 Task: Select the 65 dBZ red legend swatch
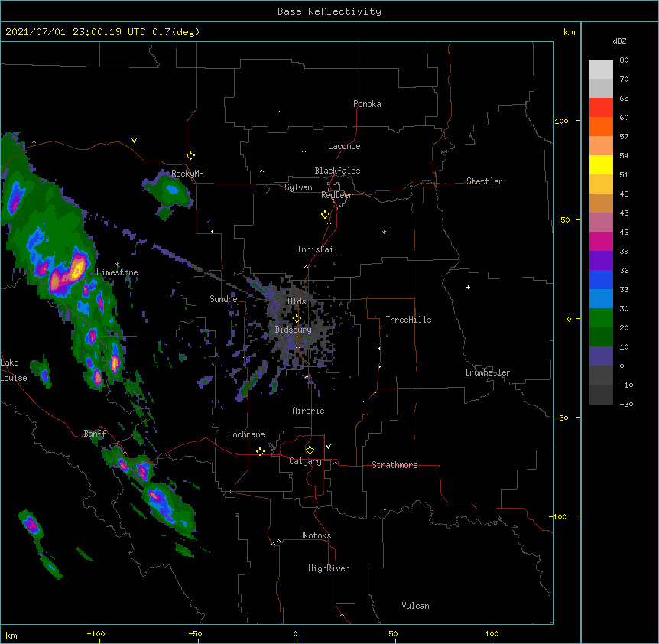[601, 107]
